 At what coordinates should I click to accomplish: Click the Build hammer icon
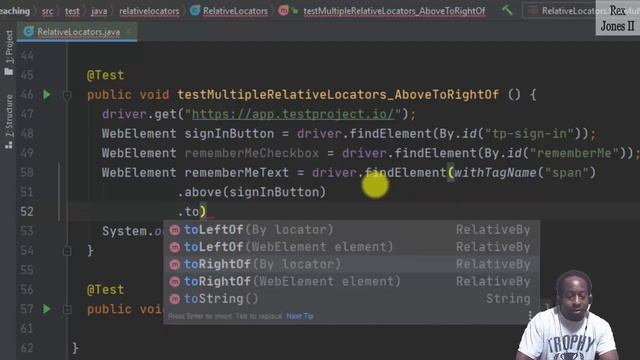click(x=507, y=10)
